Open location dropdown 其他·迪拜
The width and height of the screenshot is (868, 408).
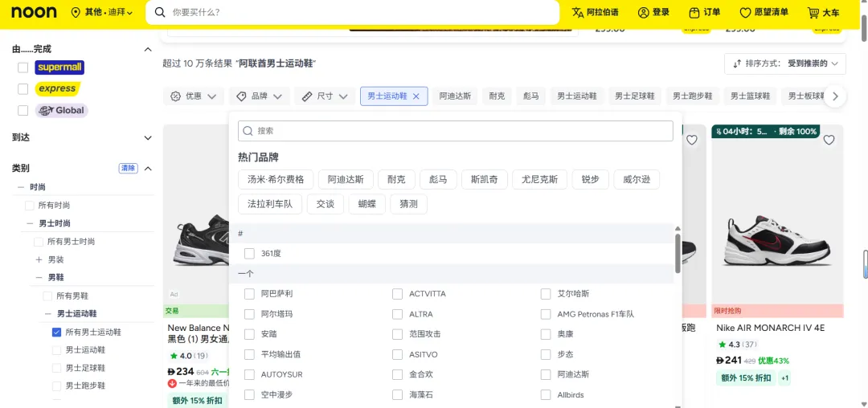[x=102, y=12]
